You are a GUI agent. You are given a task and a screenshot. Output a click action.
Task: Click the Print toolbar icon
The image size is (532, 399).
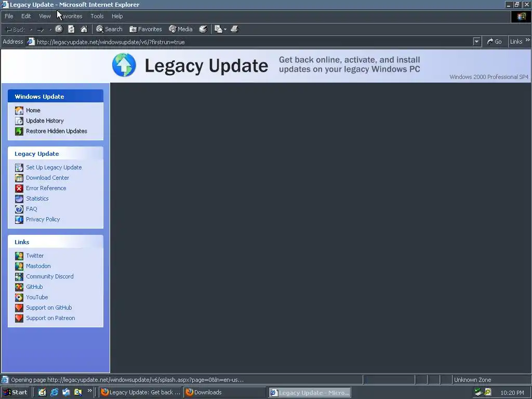[235, 29]
